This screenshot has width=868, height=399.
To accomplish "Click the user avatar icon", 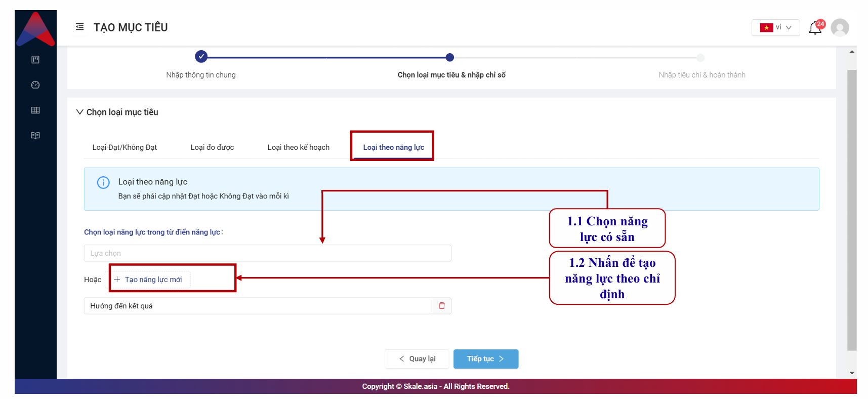I will point(840,28).
